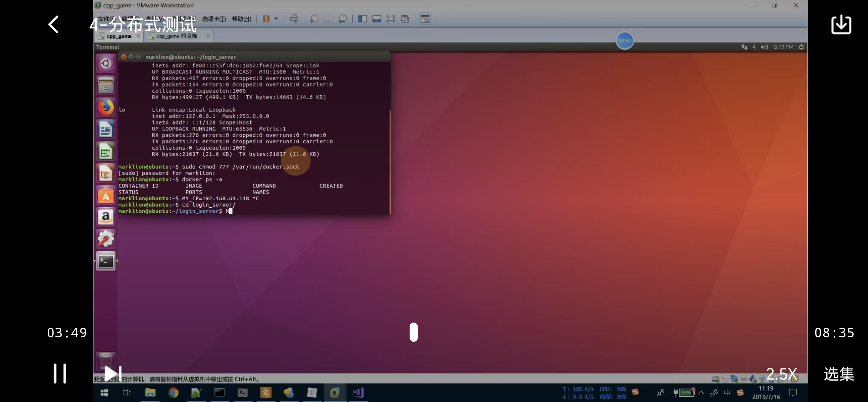Open the Windows Start menu
Image resolution: width=868 pixels, height=402 pixels.
point(104,393)
